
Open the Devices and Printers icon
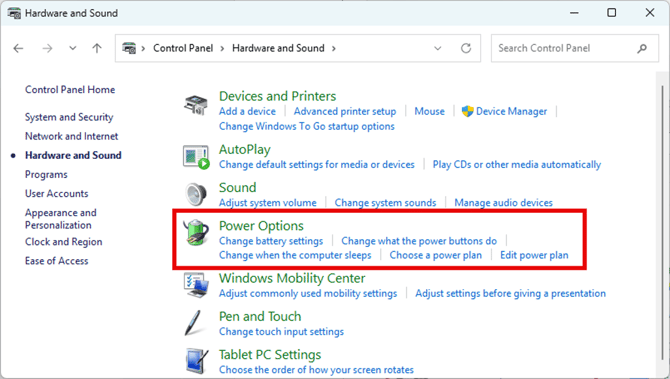click(196, 105)
